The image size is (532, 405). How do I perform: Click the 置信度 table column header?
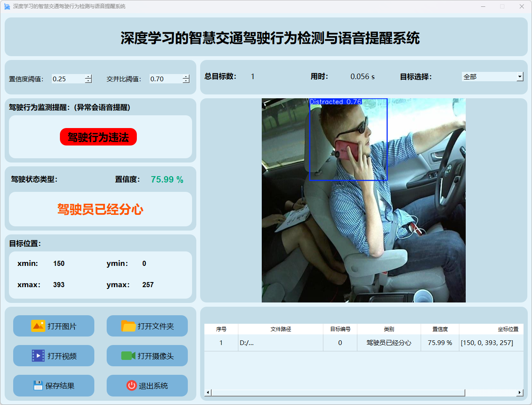pos(440,329)
